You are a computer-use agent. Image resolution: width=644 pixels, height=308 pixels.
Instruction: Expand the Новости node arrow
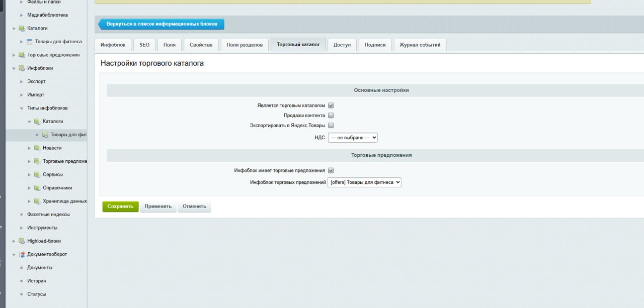(x=30, y=148)
